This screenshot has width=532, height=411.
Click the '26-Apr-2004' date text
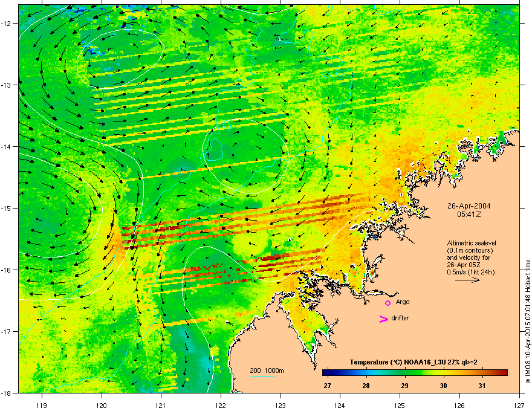469,206
